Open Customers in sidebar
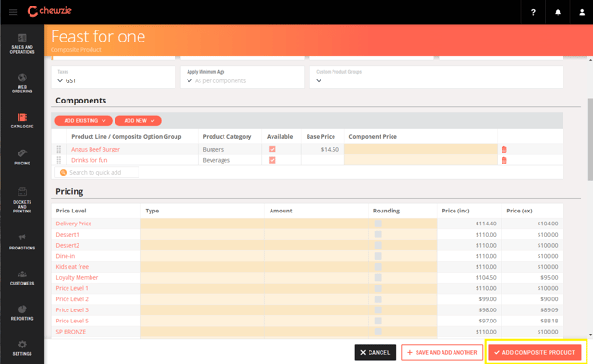 [x=22, y=278]
